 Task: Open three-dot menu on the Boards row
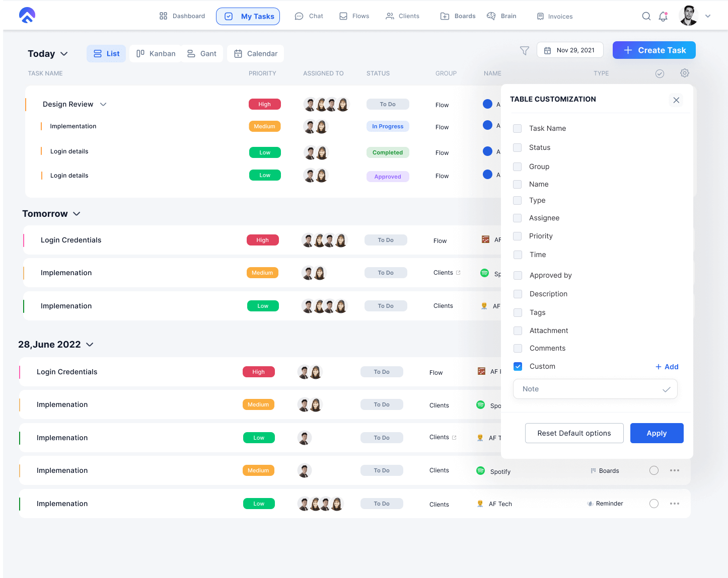675,470
